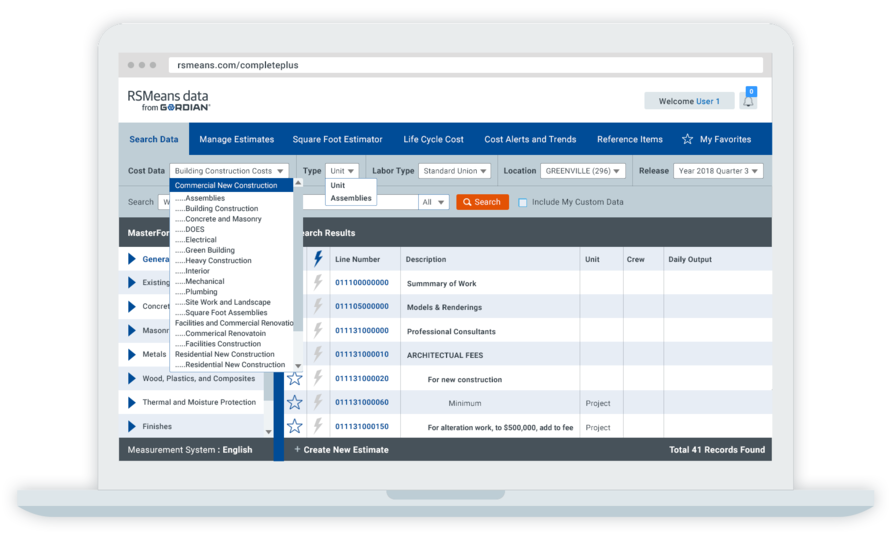890x538 pixels.
Task: Click lightning bolt in ARCHITECTURAL FEES row
Action: (318, 354)
